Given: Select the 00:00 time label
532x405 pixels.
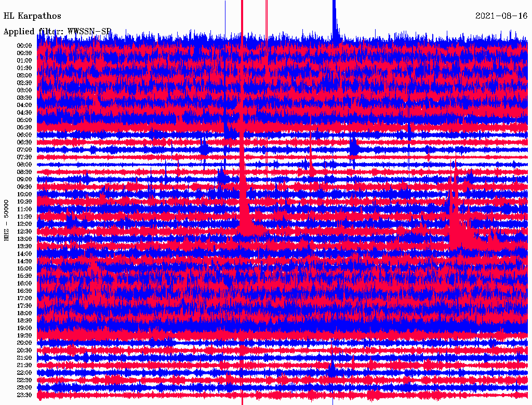Looking at the screenshot, I should pos(24,46).
